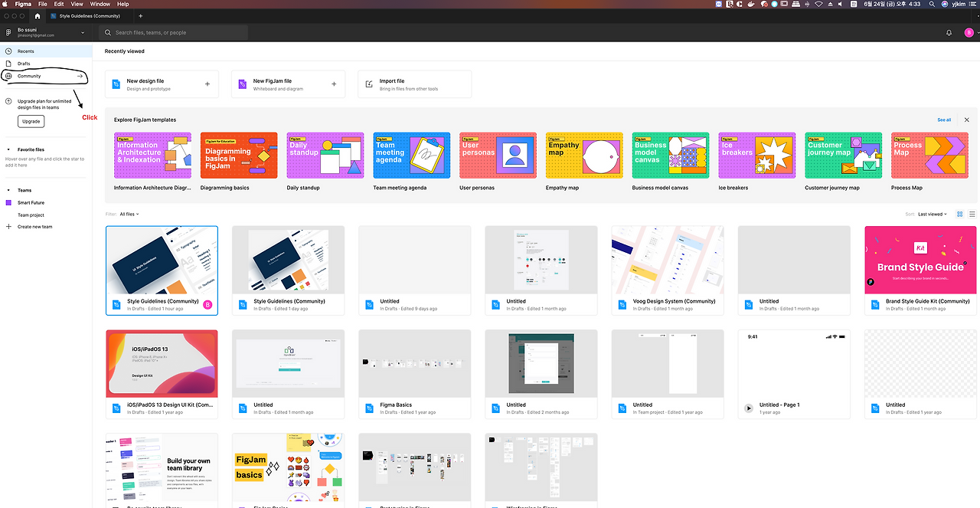The height and width of the screenshot is (508, 980).
Task: Open the FigJam basics file thumbnail
Action: [x=288, y=467]
